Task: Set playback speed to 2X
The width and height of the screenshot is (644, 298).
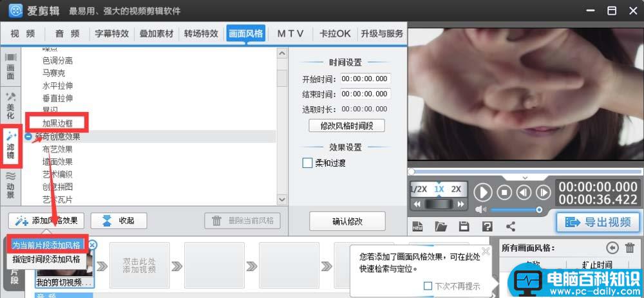Action: click(456, 189)
